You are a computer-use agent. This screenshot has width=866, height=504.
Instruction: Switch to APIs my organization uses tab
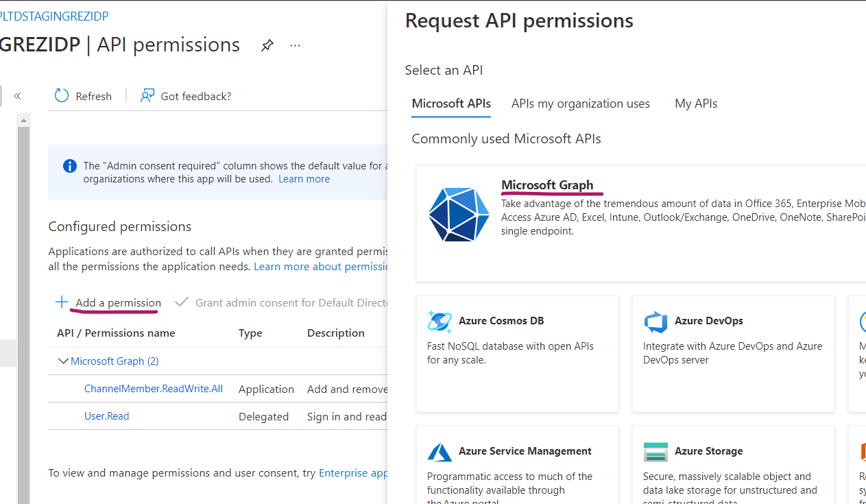tap(580, 104)
